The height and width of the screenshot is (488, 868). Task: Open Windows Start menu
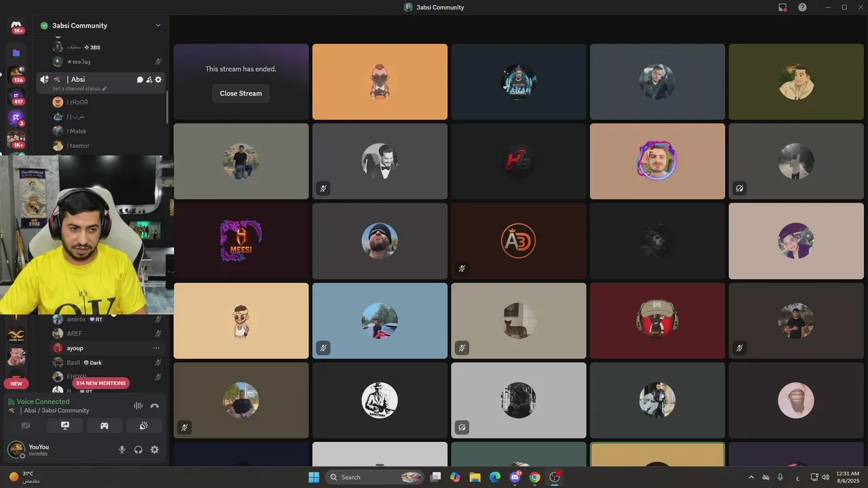point(314,477)
